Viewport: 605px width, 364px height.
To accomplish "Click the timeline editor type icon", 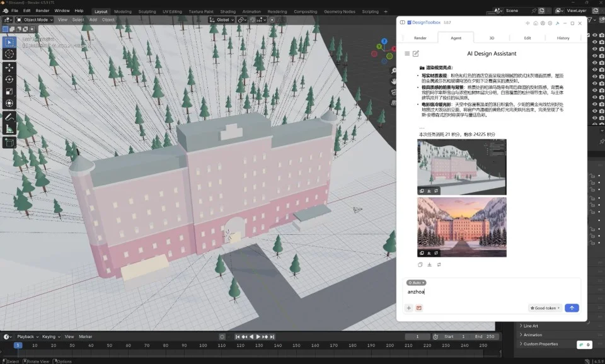I will tap(8, 337).
